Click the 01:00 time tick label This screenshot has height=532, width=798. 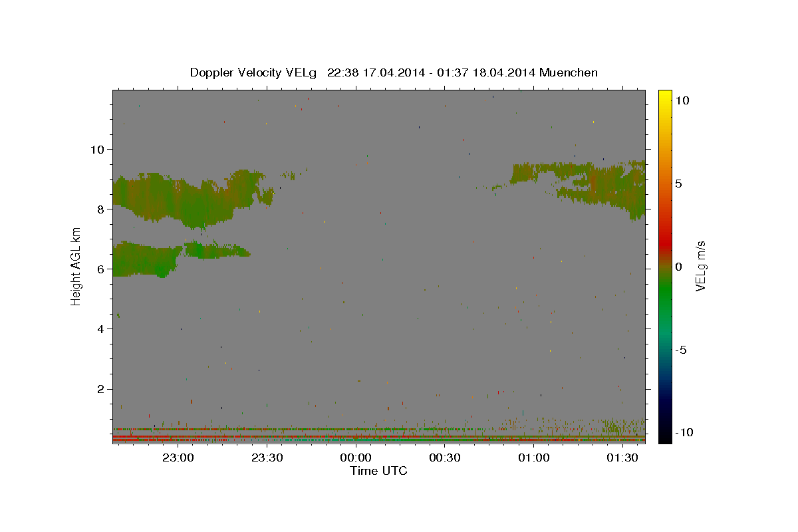[533, 458]
